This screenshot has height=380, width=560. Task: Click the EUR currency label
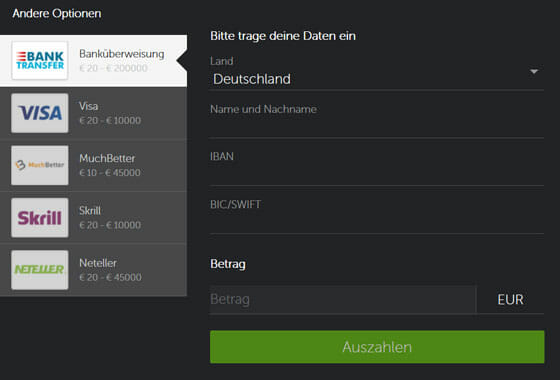pyautogui.click(x=510, y=299)
